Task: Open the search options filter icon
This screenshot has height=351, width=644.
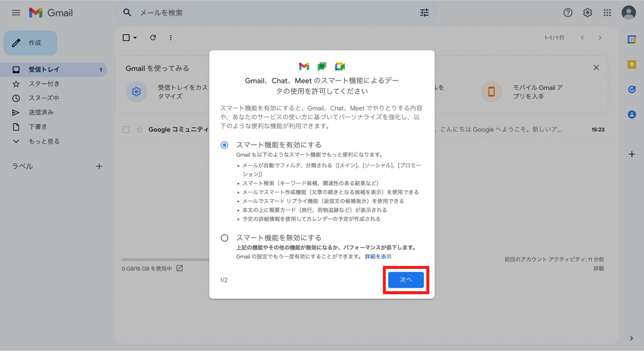Action: coord(425,13)
